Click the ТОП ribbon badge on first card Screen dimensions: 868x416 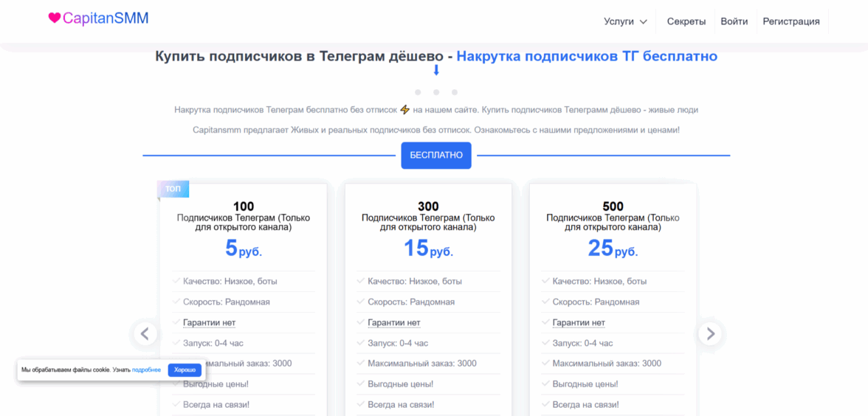tap(173, 190)
